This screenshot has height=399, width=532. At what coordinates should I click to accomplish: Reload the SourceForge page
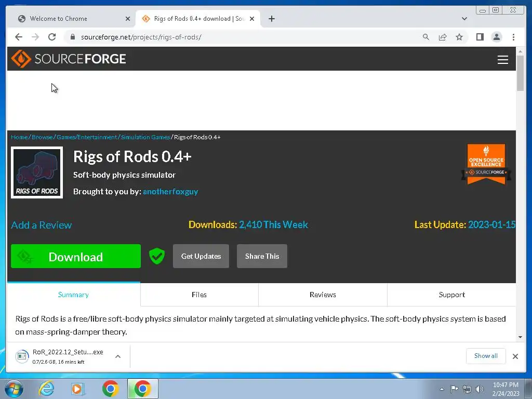coord(52,37)
